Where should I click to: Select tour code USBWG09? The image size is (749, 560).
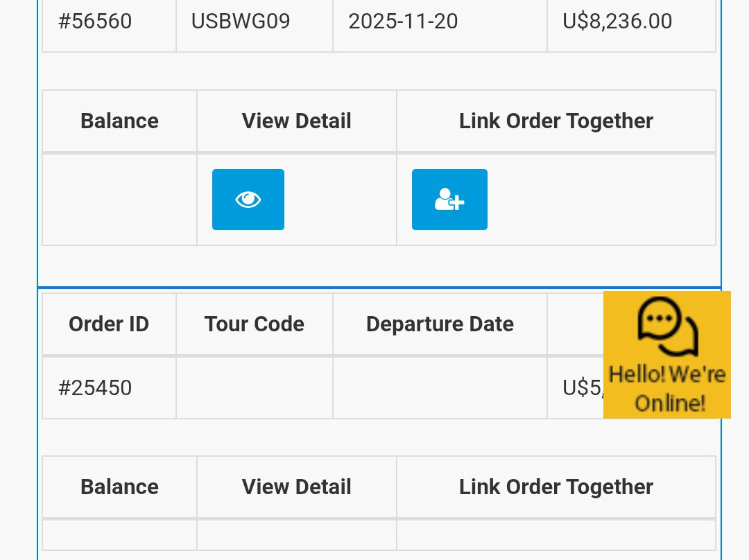coord(241,21)
